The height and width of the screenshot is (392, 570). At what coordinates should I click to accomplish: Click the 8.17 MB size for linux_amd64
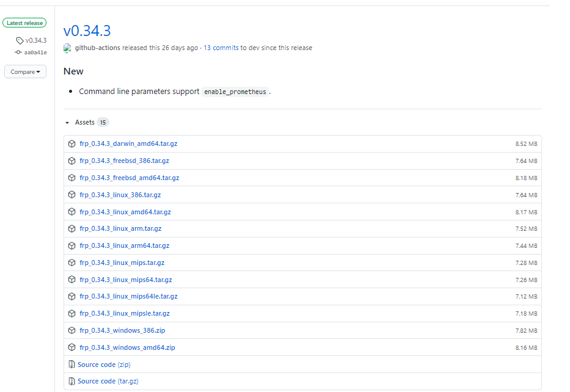click(526, 212)
